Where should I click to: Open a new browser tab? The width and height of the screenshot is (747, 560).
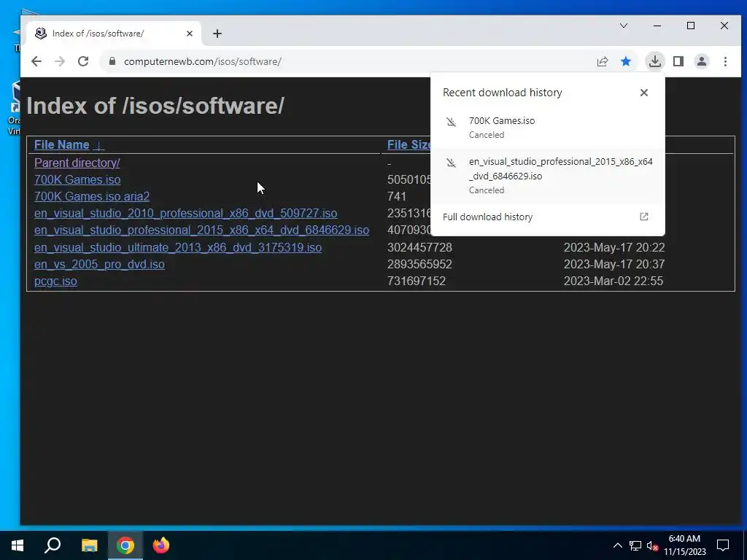217,34
